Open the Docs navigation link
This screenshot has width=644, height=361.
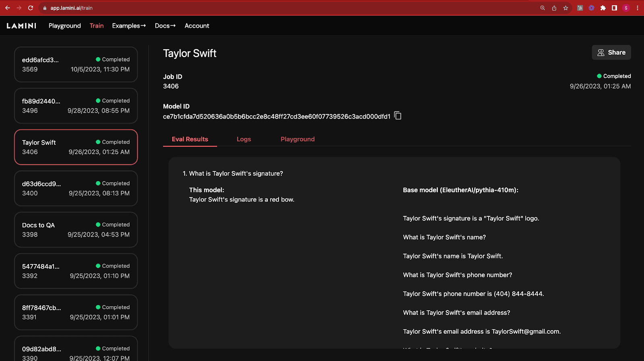tap(165, 26)
